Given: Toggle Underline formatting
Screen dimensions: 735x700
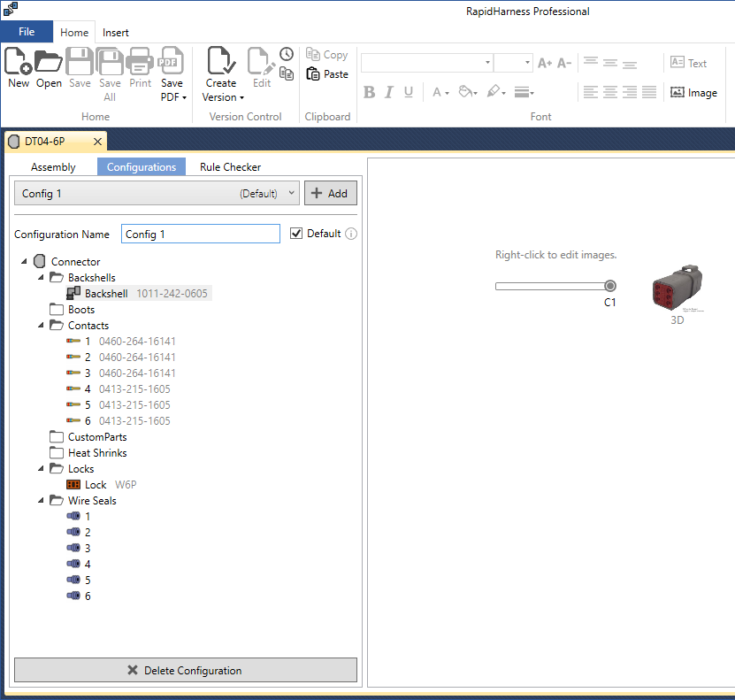Looking at the screenshot, I should (x=409, y=92).
